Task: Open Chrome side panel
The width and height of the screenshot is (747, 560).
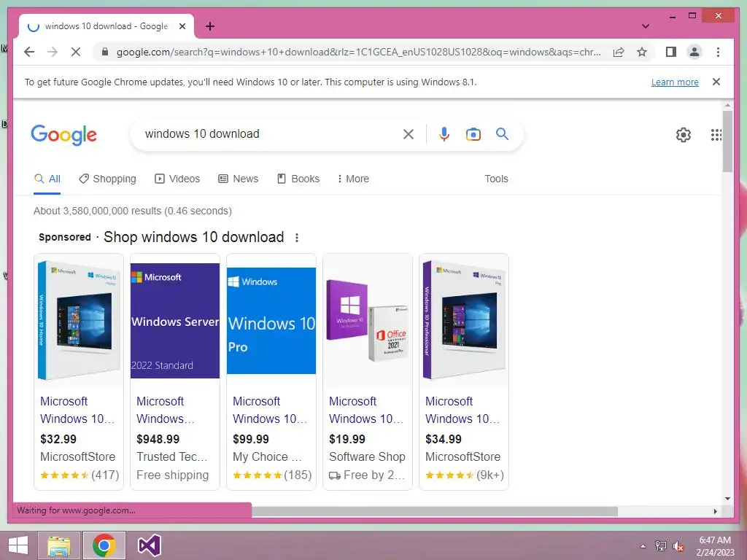Action: 671,52
